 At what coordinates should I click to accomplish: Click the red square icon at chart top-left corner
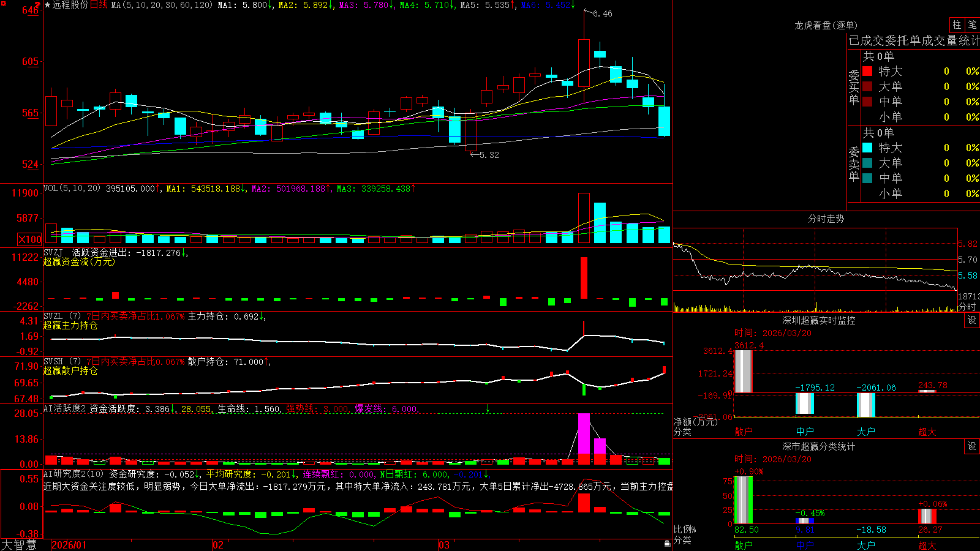coord(2,3)
